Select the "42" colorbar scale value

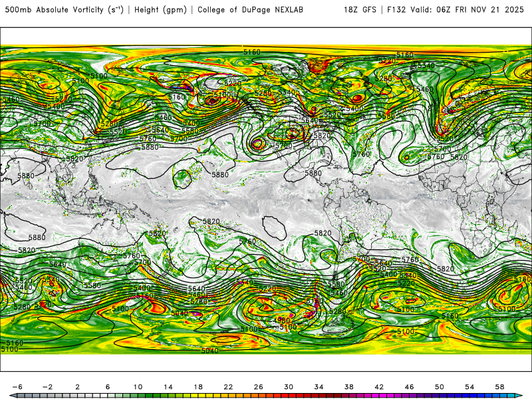pyautogui.click(x=379, y=387)
